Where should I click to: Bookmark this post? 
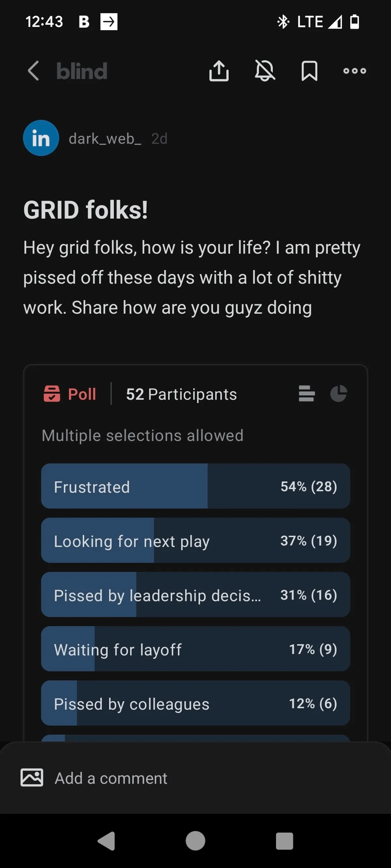tap(309, 71)
